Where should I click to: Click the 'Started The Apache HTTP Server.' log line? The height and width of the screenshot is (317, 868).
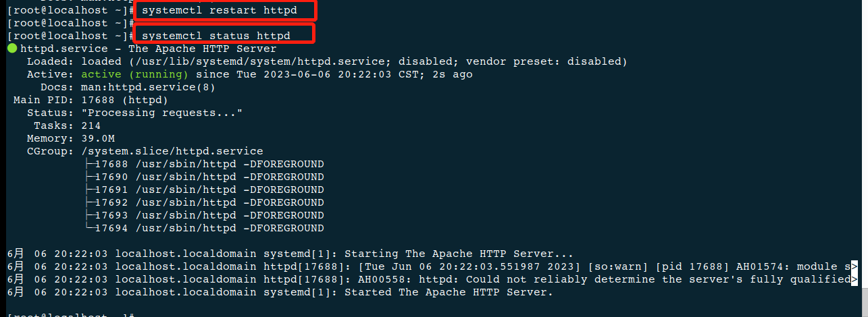coord(449,292)
